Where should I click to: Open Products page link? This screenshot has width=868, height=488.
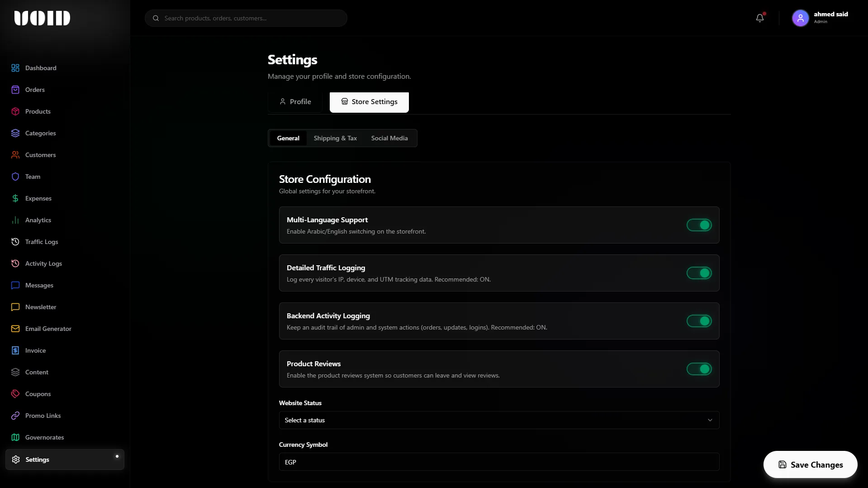pos(65,111)
